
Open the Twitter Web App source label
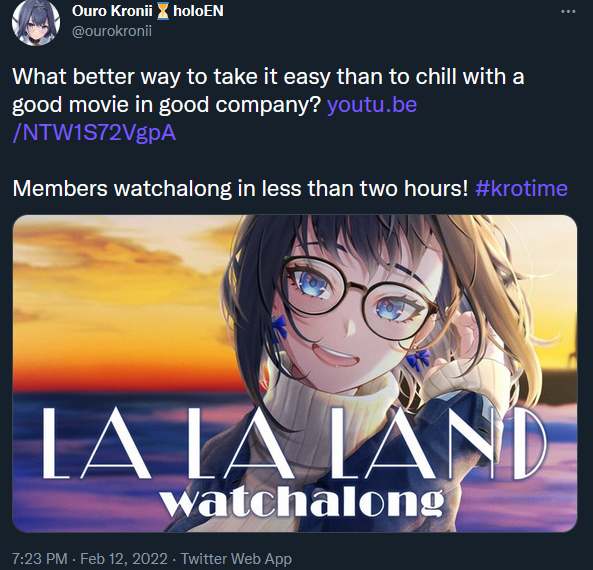(x=236, y=558)
